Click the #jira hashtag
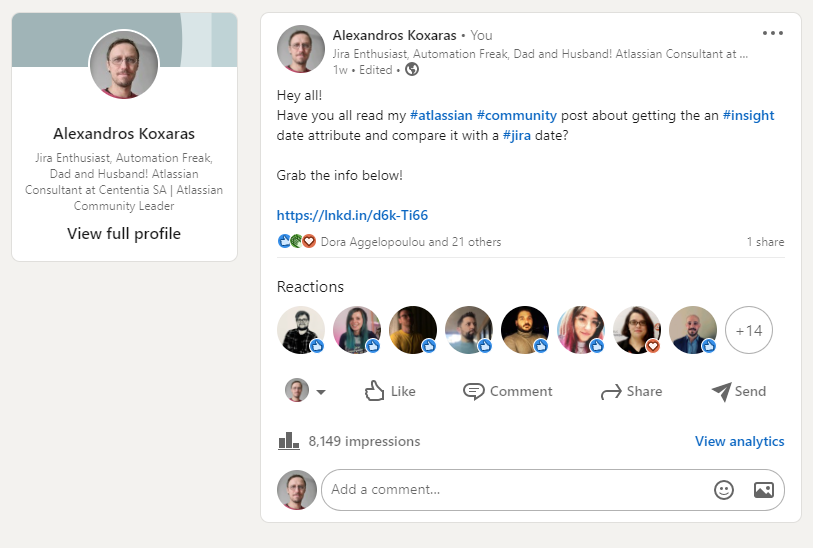 tap(516, 135)
